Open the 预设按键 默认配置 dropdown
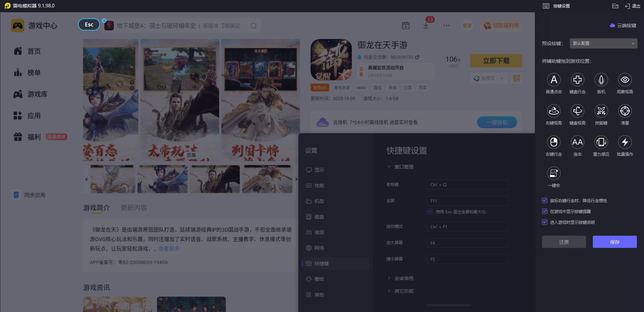Screen dimensions: 644x312 point(603,43)
